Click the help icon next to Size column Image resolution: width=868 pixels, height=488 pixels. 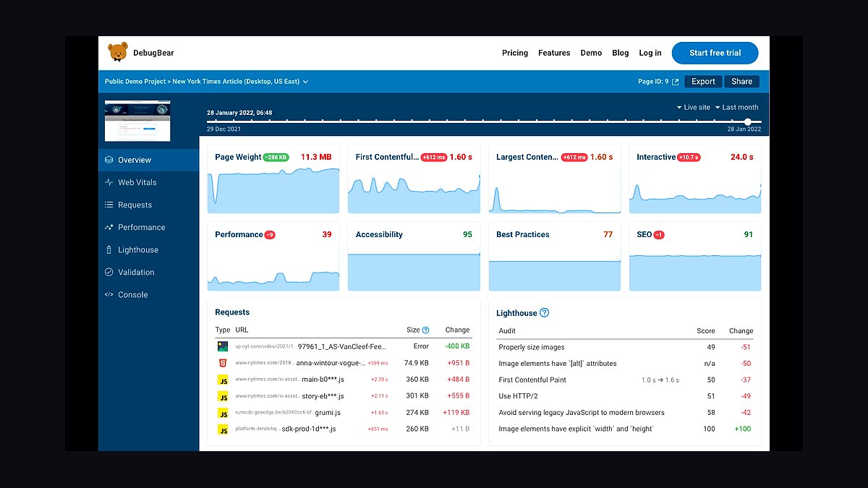click(425, 330)
